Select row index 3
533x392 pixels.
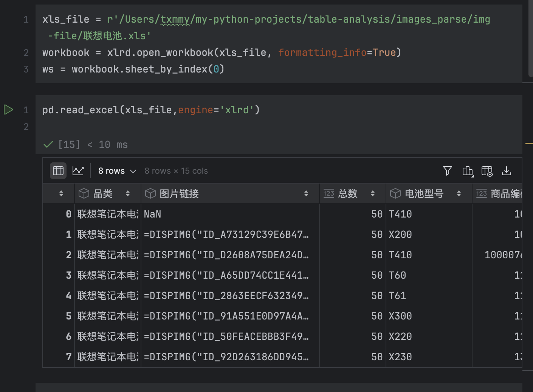click(x=59, y=275)
